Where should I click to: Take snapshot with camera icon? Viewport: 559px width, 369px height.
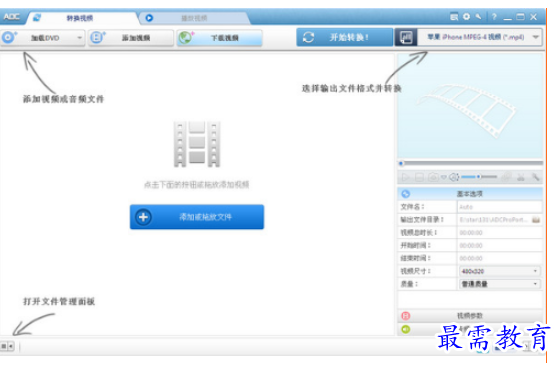point(433,177)
